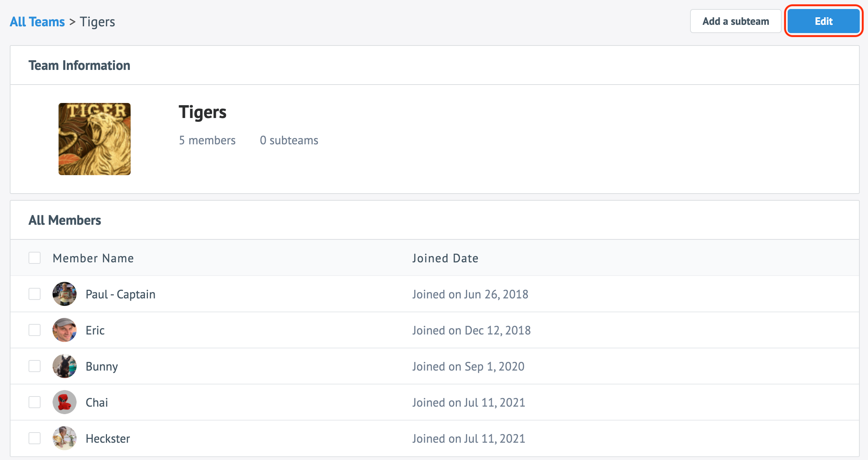This screenshot has height=460, width=868.
Task: Select the member name Bunny
Action: [102, 366]
